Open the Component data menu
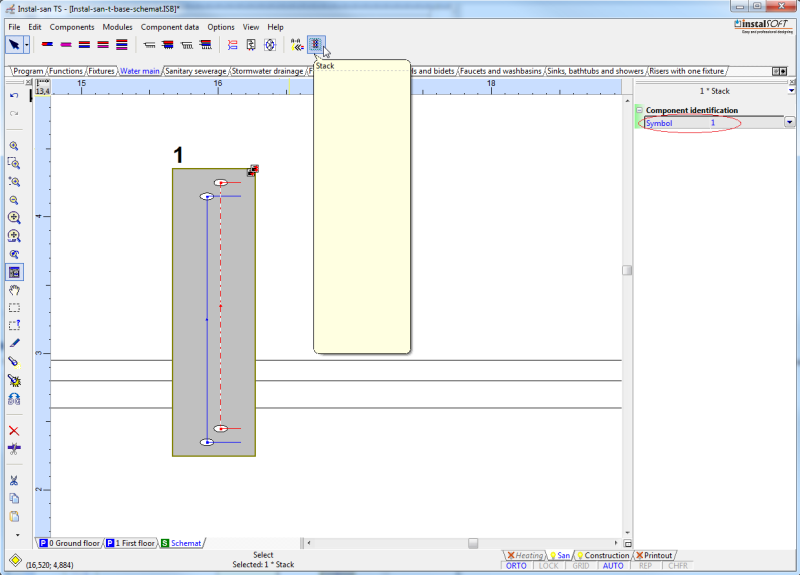Viewport: 800px width, 575px height. 170,27
